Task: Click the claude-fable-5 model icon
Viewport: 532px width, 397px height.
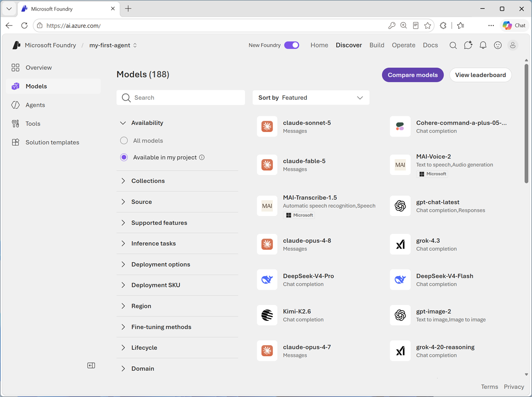Action: tap(267, 165)
